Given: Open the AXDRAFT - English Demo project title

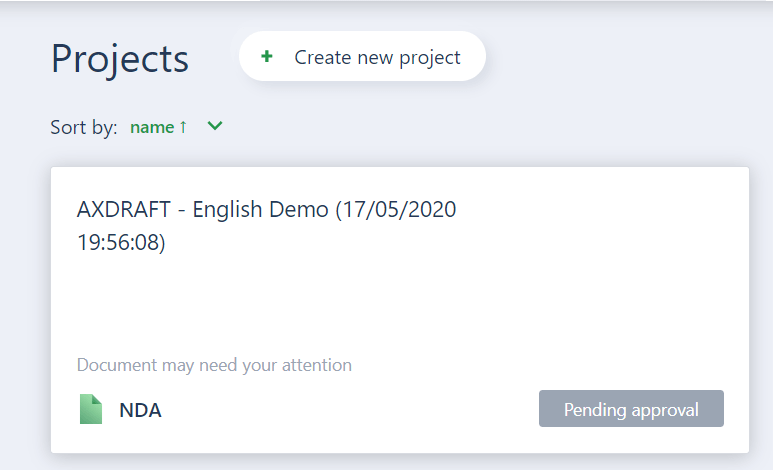Looking at the screenshot, I should pos(266,225).
